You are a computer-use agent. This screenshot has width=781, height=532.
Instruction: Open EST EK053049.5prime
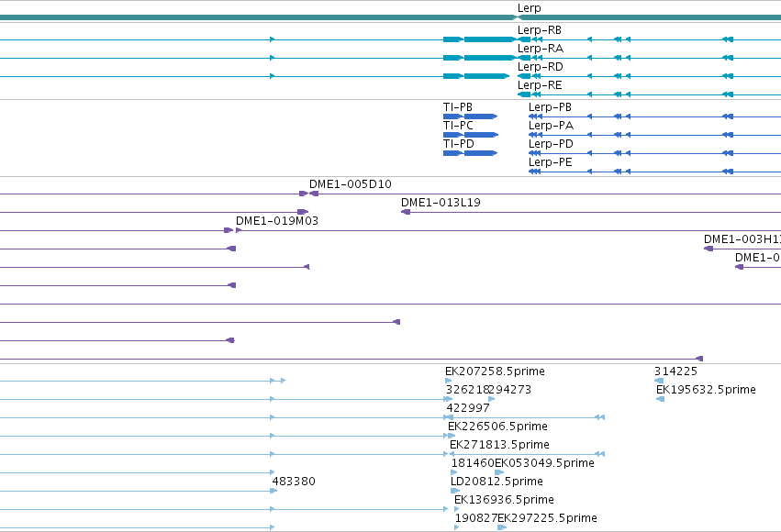pos(544,463)
